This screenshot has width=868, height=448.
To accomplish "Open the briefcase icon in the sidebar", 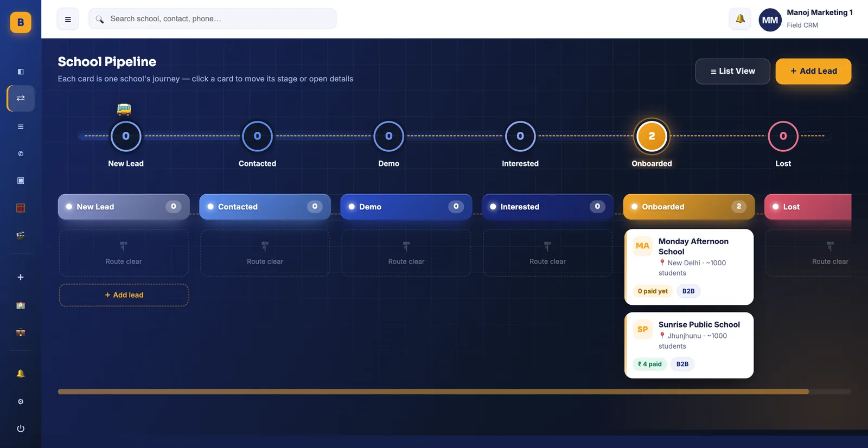I will (x=21, y=332).
